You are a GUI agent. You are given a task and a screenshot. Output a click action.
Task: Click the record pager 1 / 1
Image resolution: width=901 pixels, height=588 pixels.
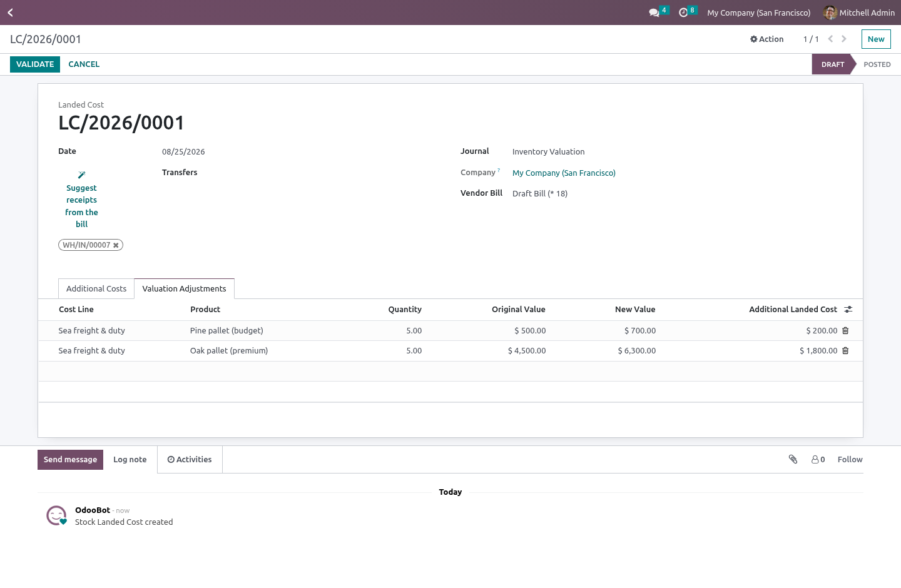811,39
